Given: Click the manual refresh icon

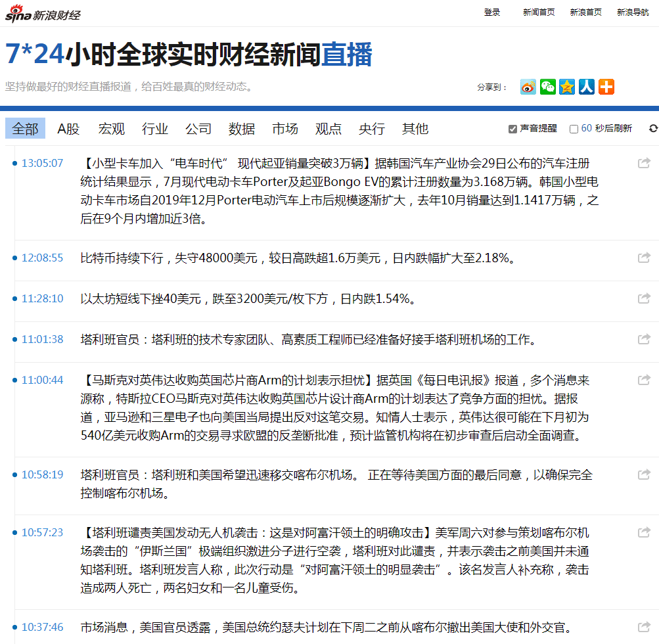Looking at the screenshot, I should [653, 128].
